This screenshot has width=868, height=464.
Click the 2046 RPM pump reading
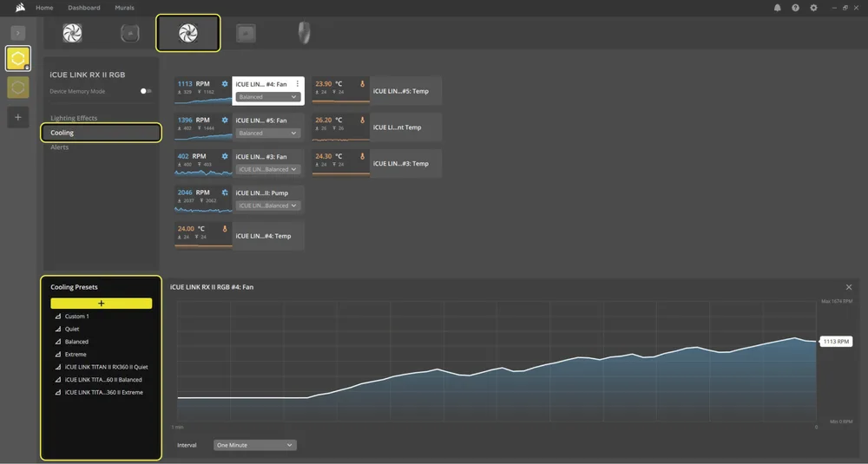point(194,193)
